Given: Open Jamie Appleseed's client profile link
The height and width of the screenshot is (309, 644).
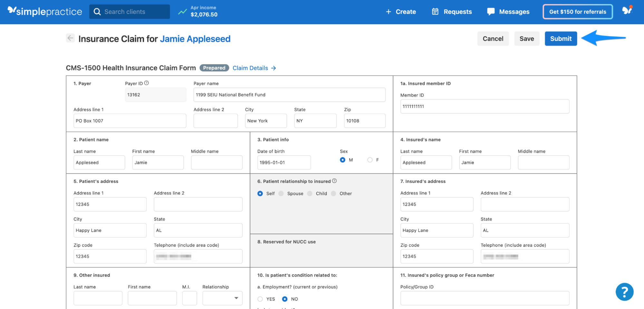Looking at the screenshot, I should pos(195,39).
